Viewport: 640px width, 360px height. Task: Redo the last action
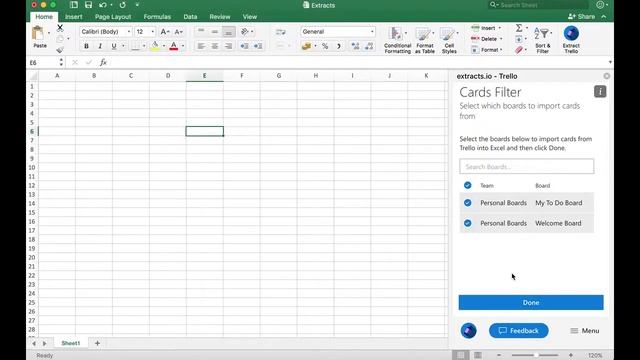click(x=122, y=5)
